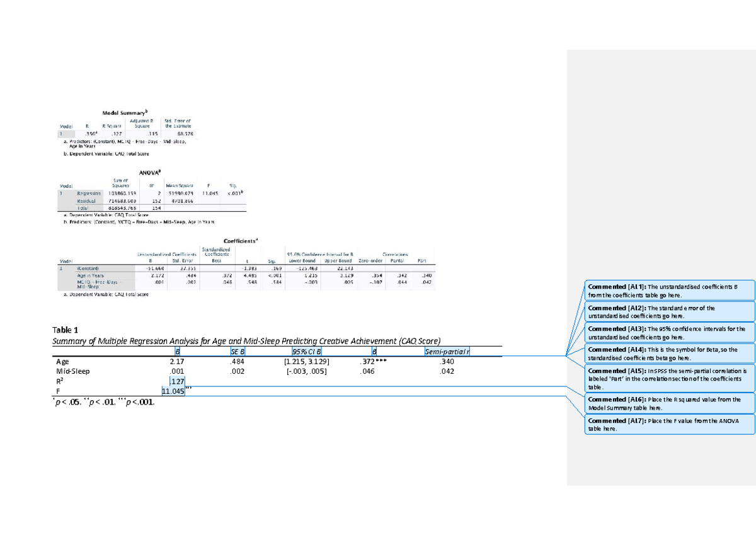The height and width of the screenshot is (535, 756).
Task: Click the Age B value '2.17'
Action: pos(177,362)
